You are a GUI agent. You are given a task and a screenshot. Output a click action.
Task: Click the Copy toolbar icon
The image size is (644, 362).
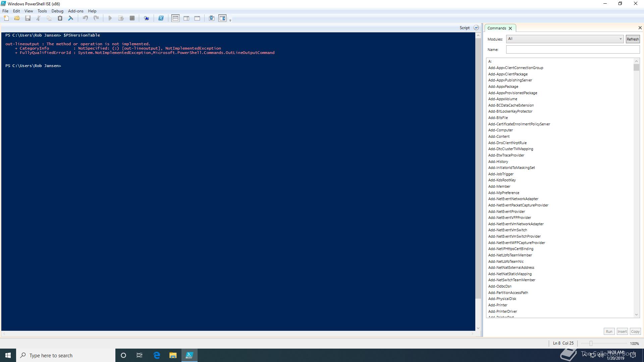pos(49,18)
